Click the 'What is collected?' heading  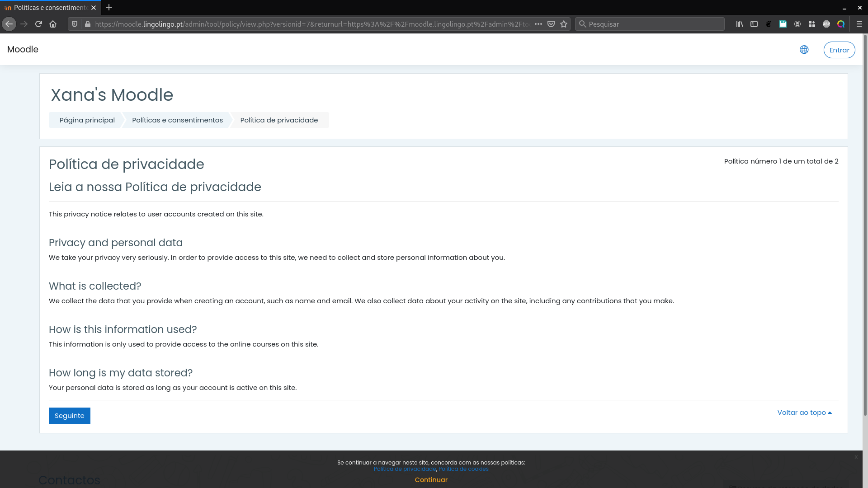[x=95, y=286]
